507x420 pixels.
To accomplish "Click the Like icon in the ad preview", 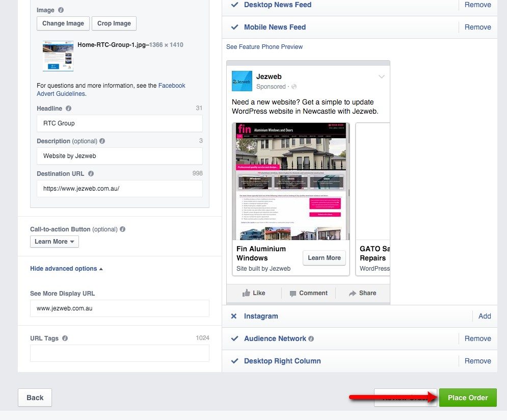I will [247, 293].
